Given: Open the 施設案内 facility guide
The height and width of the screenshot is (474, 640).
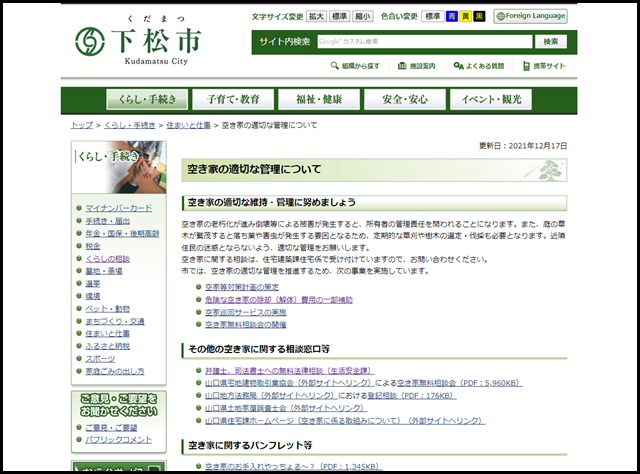Looking at the screenshot, I should click(x=417, y=66).
